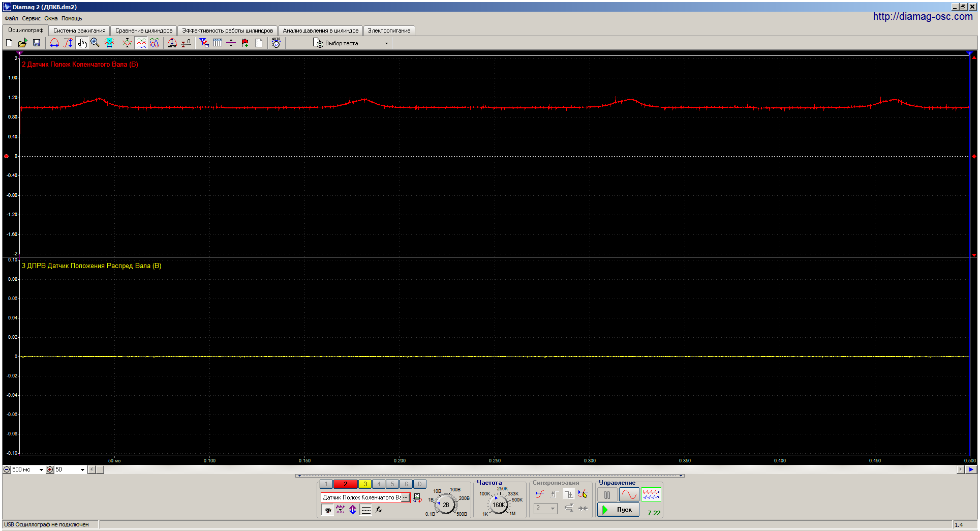Image resolution: width=980 pixels, height=531 pixels.
Task: Click the grid columns icon
Action: (218, 43)
